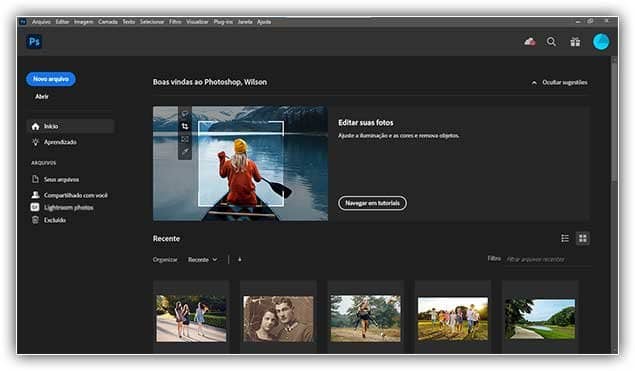Image resolution: width=635 pixels, height=371 pixels.
Task: Open the Imagem menu
Action: (83, 22)
